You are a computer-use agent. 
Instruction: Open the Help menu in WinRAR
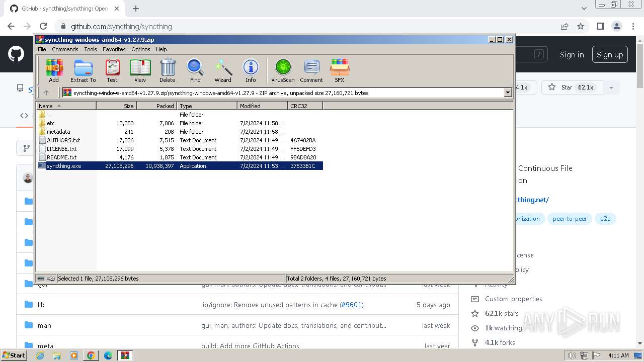[x=161, y=49]
